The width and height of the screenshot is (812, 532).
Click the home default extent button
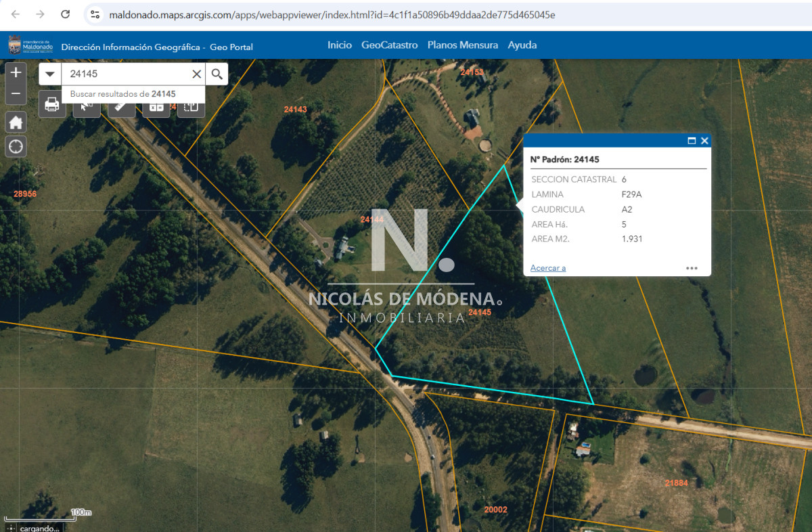click(x=16, y=123)
